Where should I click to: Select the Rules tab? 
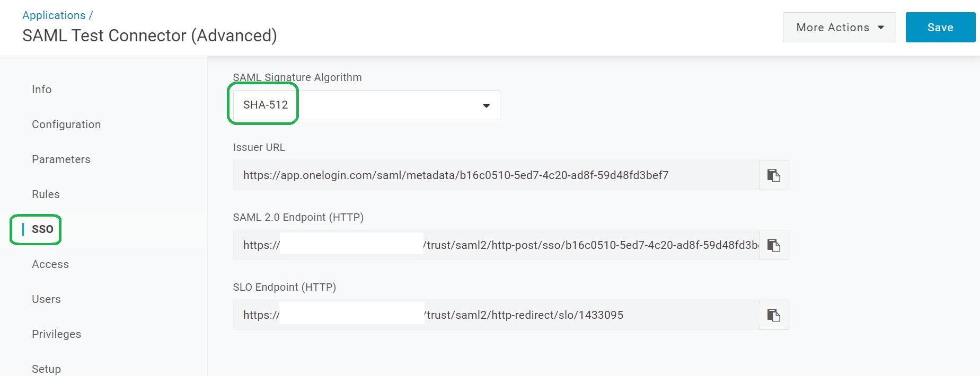[x=46, y=194]
